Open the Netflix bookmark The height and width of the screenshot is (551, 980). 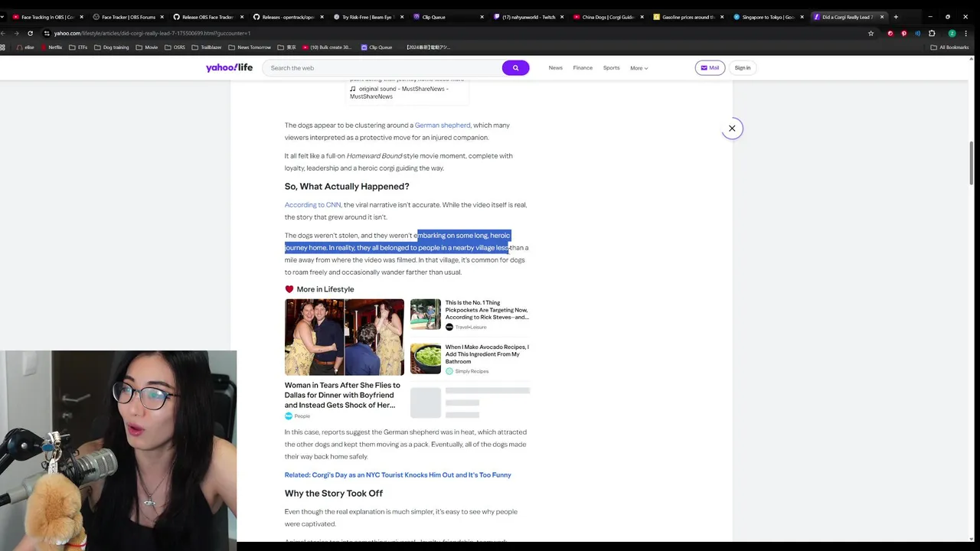51,47
